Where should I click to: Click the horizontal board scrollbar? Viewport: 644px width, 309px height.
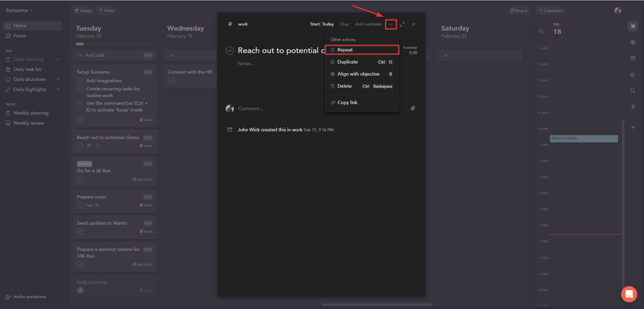coord(378,305)
